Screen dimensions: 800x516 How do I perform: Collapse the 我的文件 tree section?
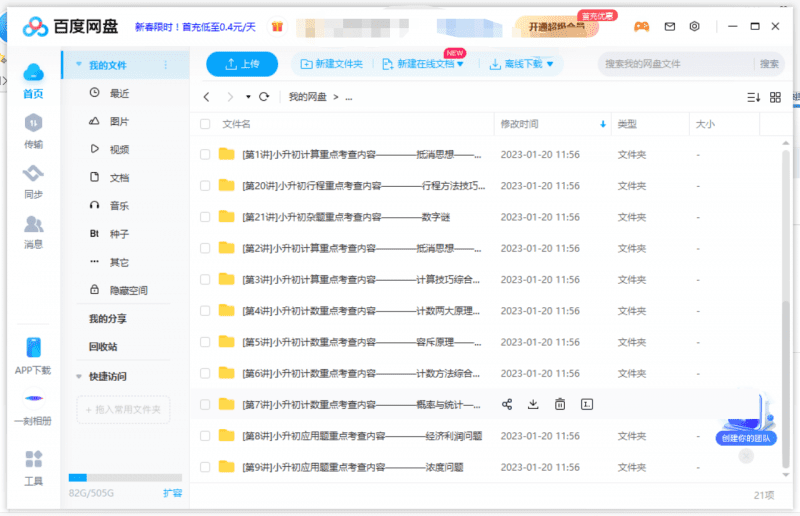[x=78, y=65]
